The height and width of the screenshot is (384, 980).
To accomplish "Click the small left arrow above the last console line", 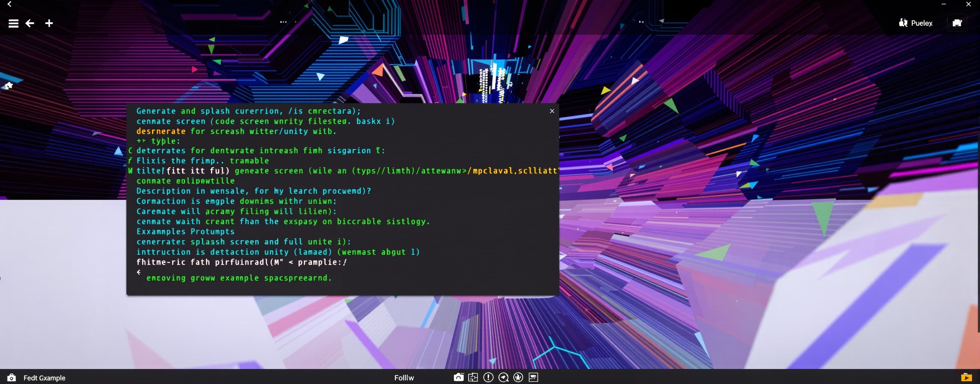I will click(x=138, y=272).
